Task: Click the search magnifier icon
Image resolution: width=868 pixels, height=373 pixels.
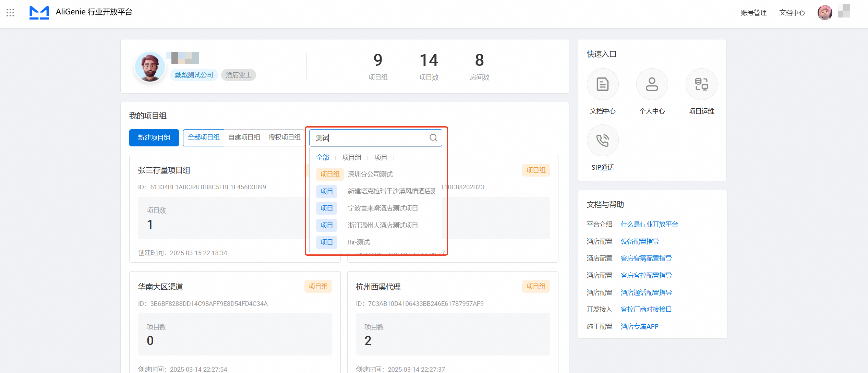Action: [x=433, y=138]
